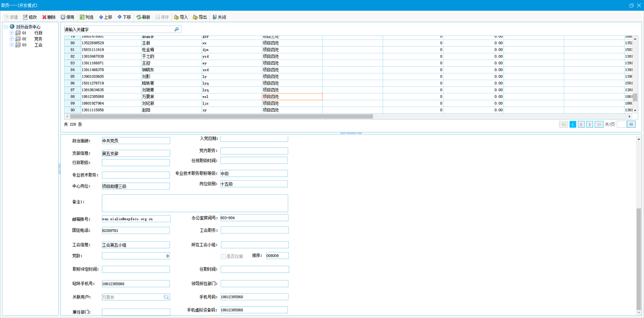
Task: Click the previous-pages << button
Action: point(563,124)
